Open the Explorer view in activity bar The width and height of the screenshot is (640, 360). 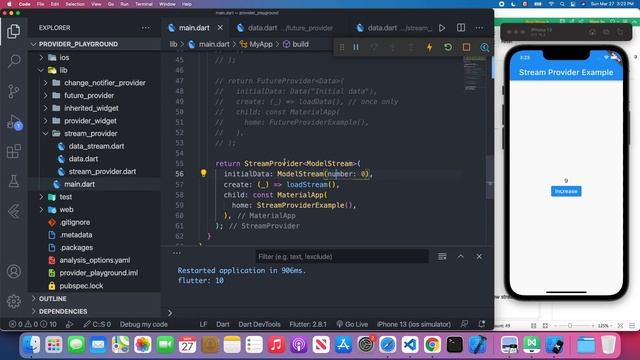(x=13, y=31)
